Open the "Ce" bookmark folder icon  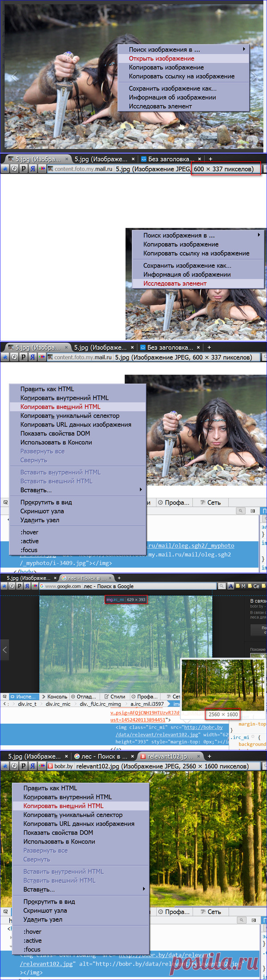[254, 586]
